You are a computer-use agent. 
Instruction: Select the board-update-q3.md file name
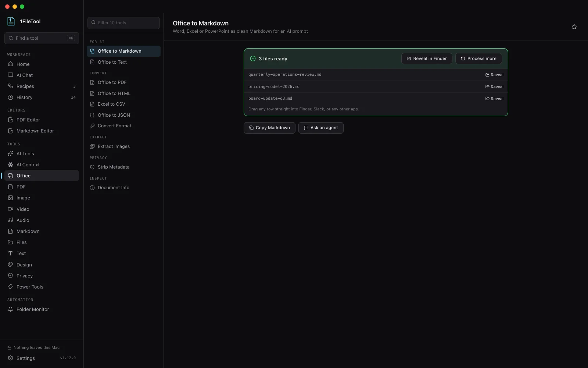coord(270,99)
